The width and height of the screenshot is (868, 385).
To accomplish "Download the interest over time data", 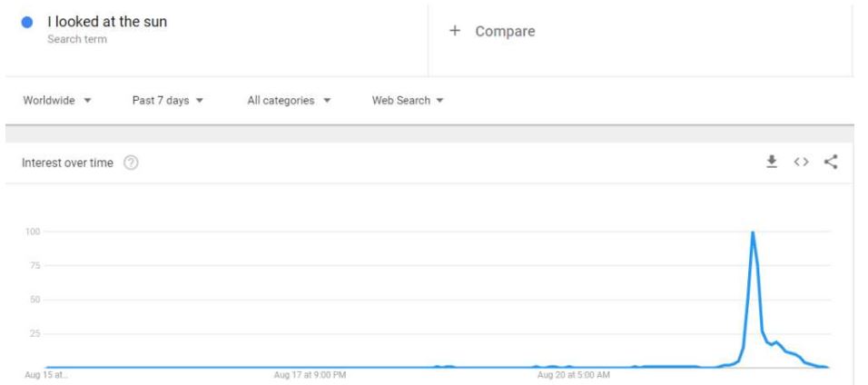I will [772, 162].
